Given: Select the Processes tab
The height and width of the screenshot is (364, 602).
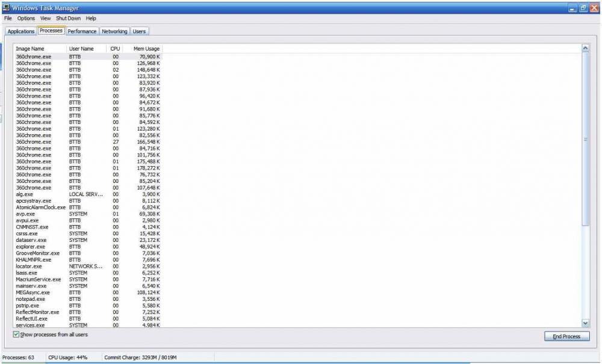Looking at the screenshot, I should [x=51, y=31].
